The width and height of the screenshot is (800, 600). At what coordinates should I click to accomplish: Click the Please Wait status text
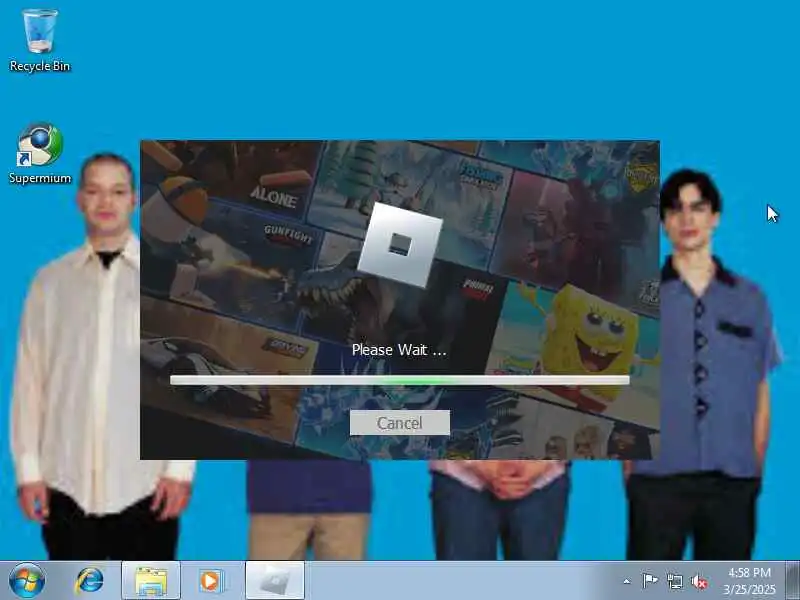pyautogui.click(x=399, y=349)
